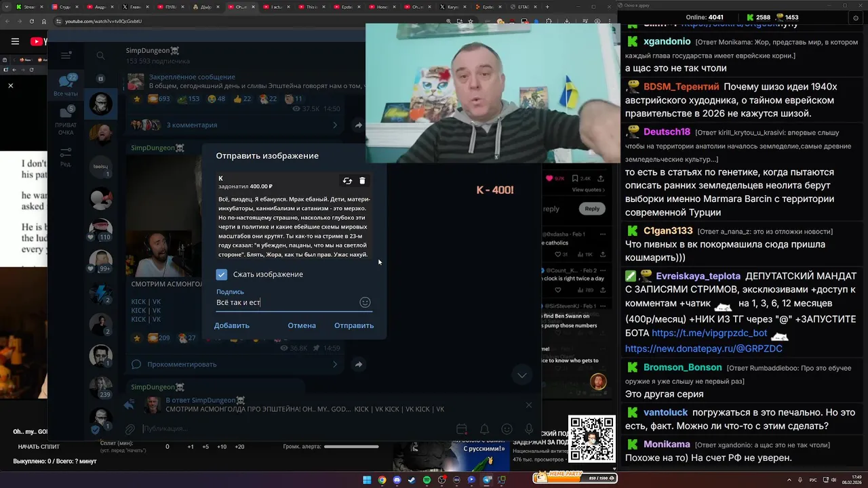868x488 pixels.
Task: Open chat with masked-man avatar
Action: tap(101, 104)
